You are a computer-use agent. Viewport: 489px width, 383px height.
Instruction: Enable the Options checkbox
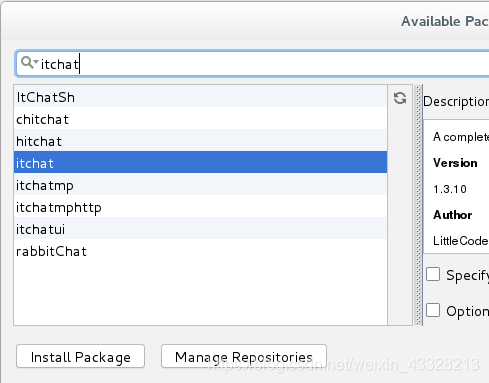click(433, 310)
